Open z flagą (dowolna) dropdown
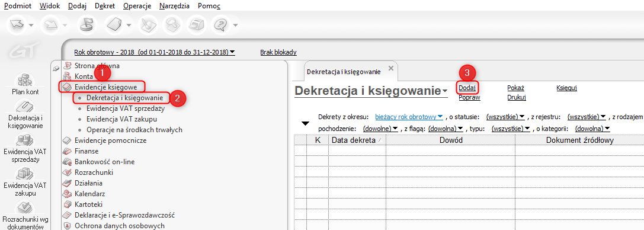 pos(446,129)
